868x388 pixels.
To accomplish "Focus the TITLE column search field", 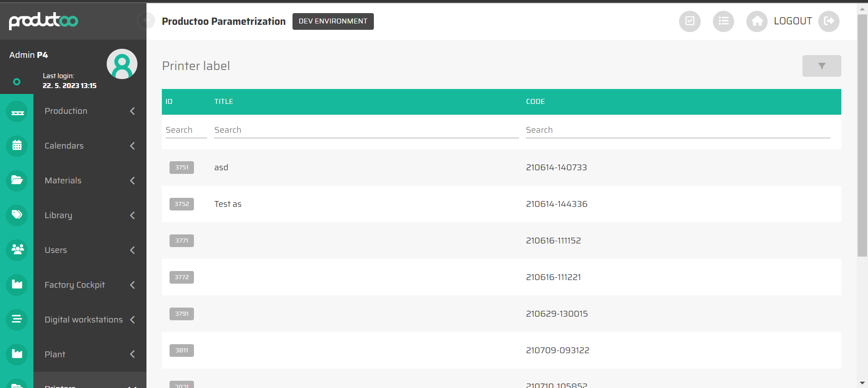I will pos(366,130).
